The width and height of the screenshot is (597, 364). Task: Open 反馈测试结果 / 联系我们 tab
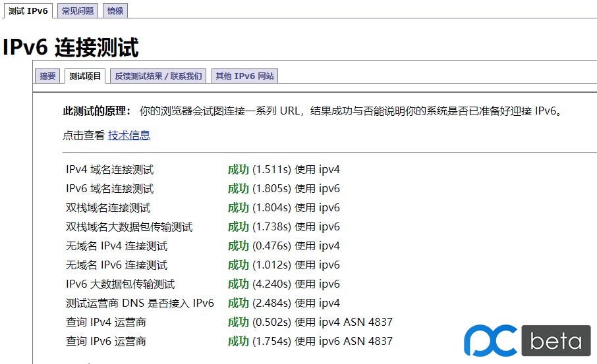coord(159,76)
